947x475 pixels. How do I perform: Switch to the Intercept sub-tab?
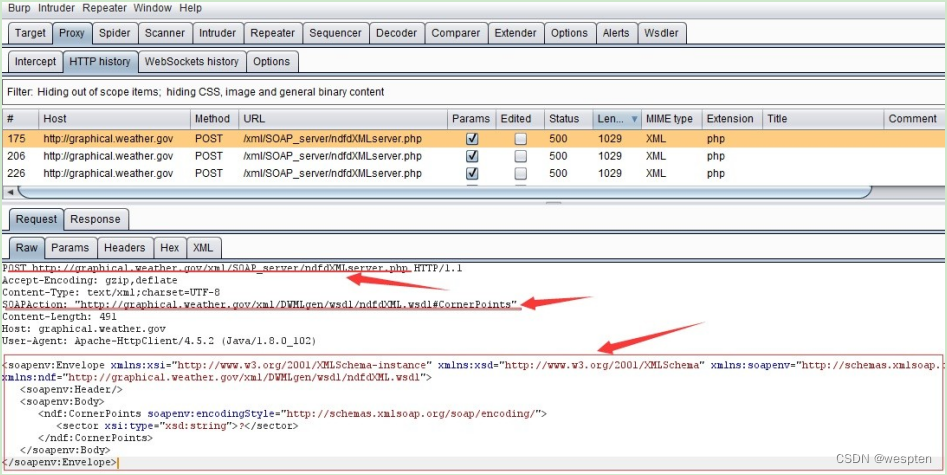[x=35, y=62]
